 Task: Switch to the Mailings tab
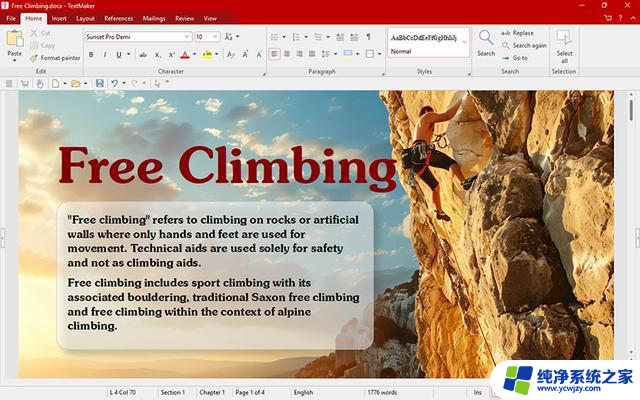pos(154,18)
